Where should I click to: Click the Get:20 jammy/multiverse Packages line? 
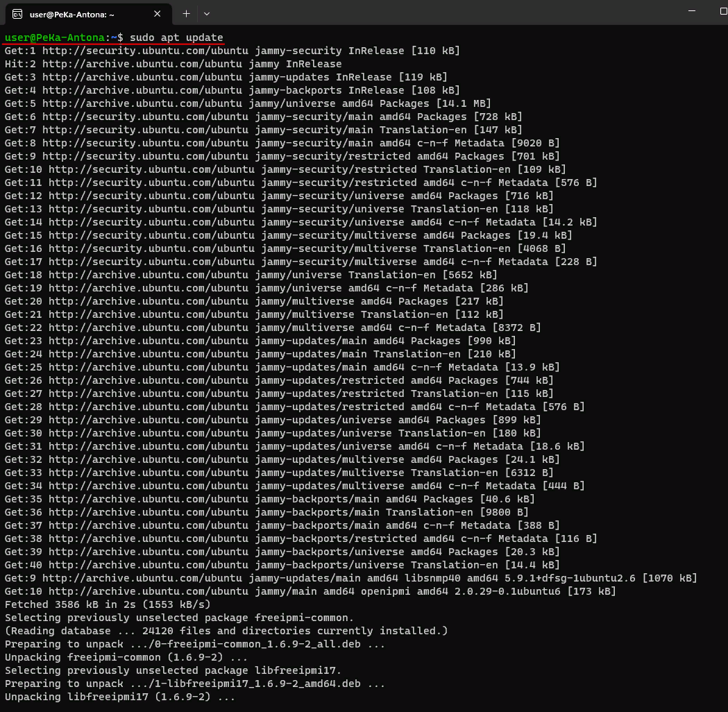254,301
